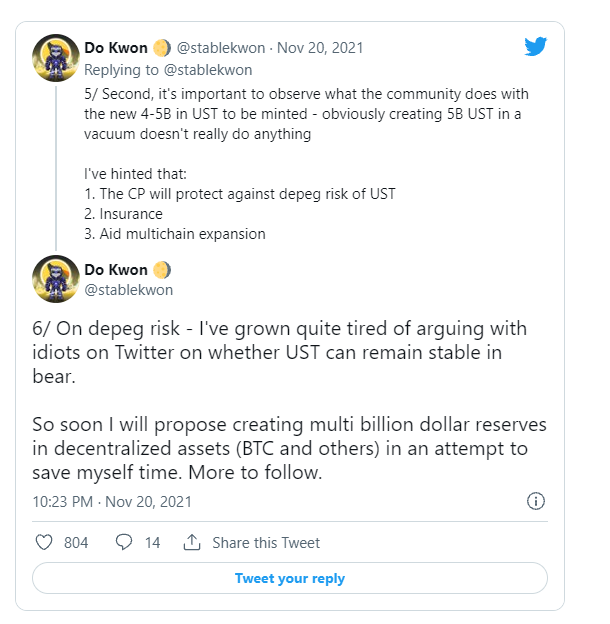
Task: Click the Nov 20, 2021 date in parent tweet
Action: tap(322, 48)
